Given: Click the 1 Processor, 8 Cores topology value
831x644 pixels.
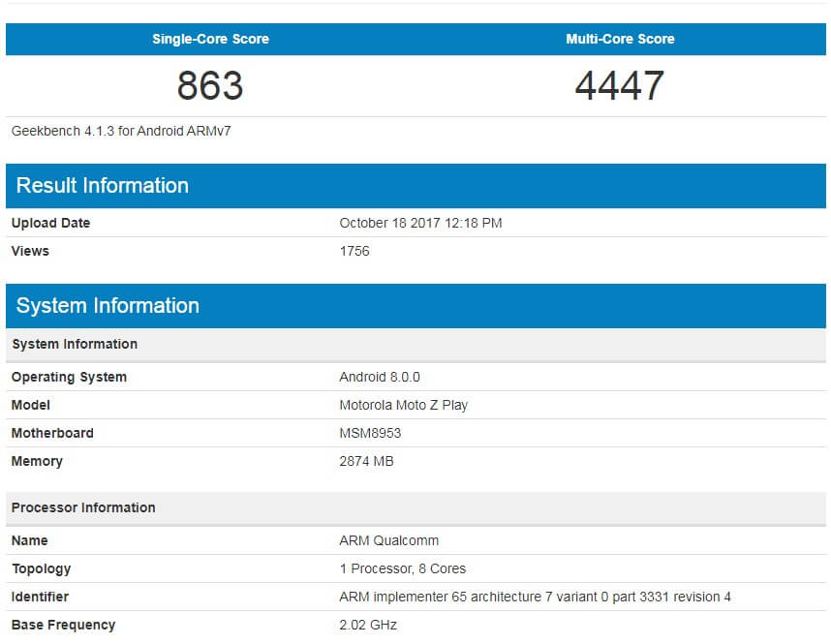Looking at the screenshot, I should click(x=403, y=568).
